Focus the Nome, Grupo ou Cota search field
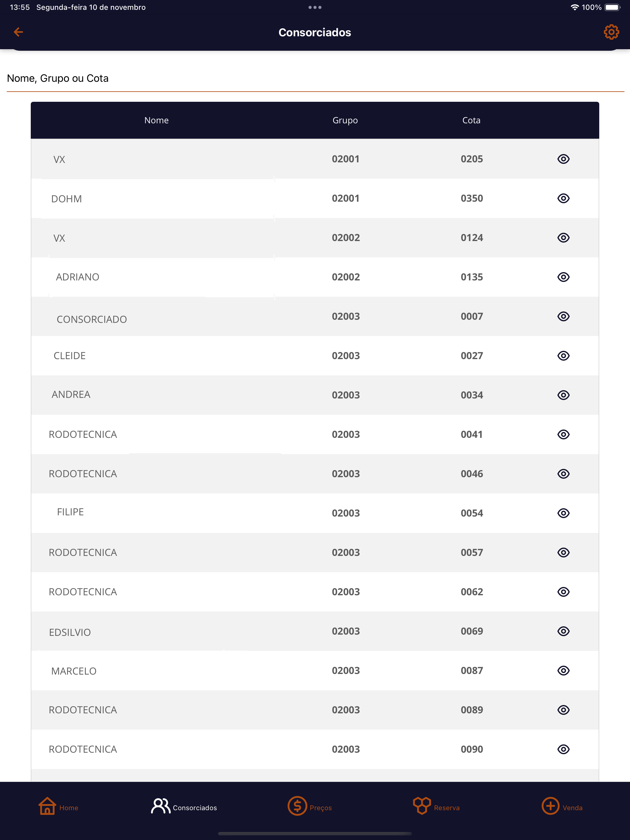 (315, 78)
